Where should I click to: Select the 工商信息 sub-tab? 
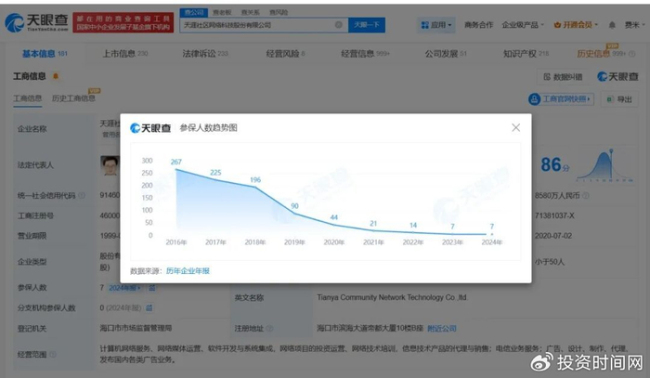[27, 99]
